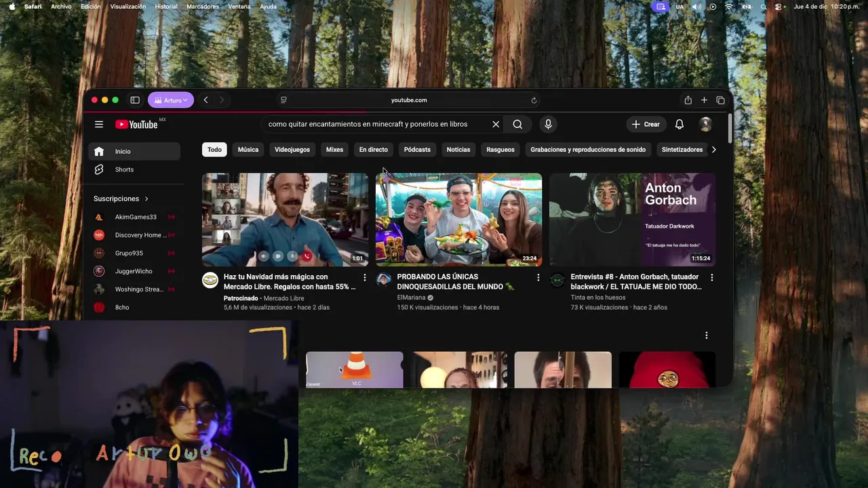The width and height of the screenshot is (868, 488).
Task: Open the JuggerWicho subscription
Action: (x=134, y=271)
